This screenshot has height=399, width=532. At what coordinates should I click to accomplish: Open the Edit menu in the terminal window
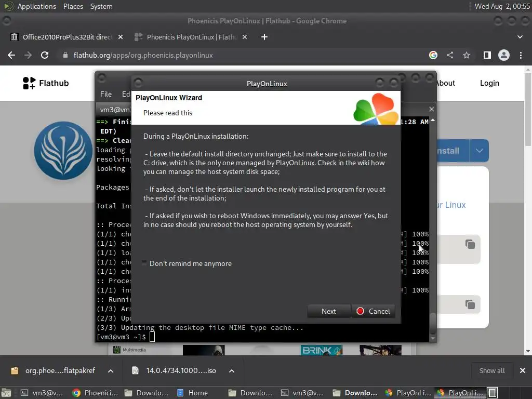point(126,94)
